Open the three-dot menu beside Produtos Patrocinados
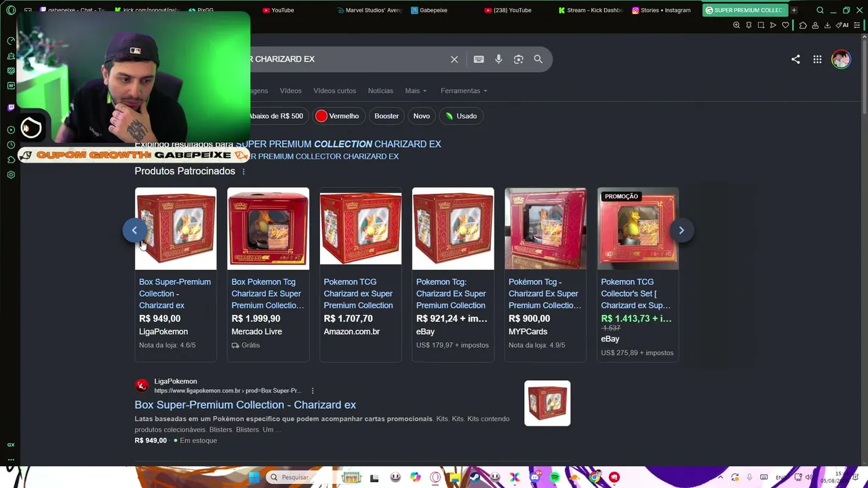Screen dimensions: 868x488 pyautogui.click(x=243, y=171)
